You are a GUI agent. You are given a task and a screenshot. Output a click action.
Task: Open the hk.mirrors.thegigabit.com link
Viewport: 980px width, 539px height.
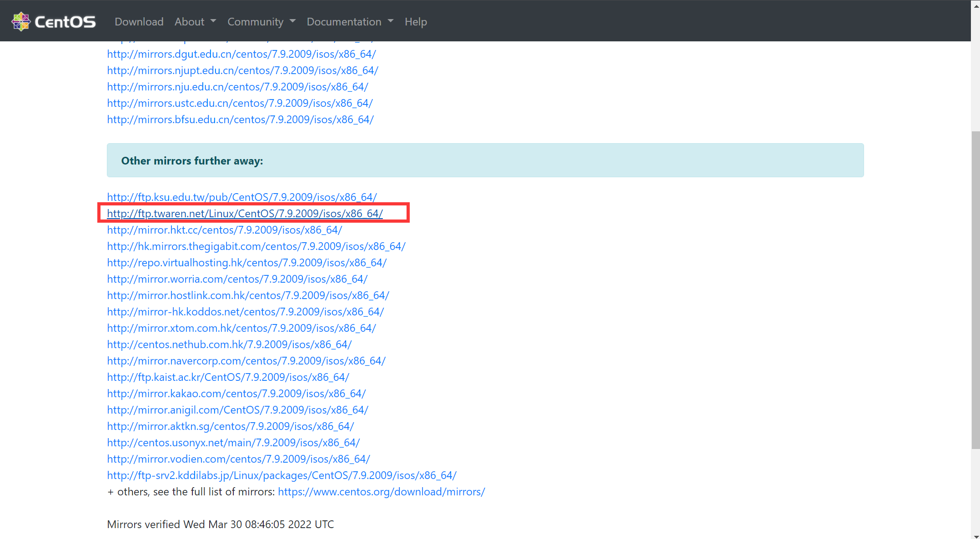tap(256, 246)
